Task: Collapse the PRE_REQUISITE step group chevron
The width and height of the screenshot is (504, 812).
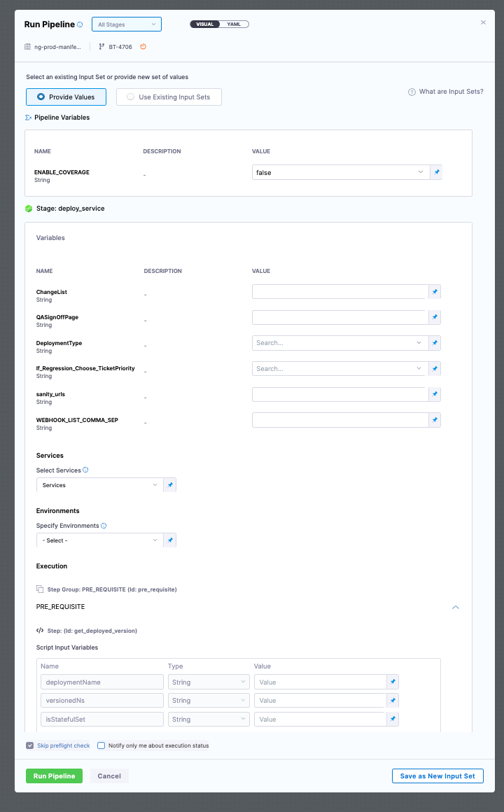Action: (x=456, y=607)
